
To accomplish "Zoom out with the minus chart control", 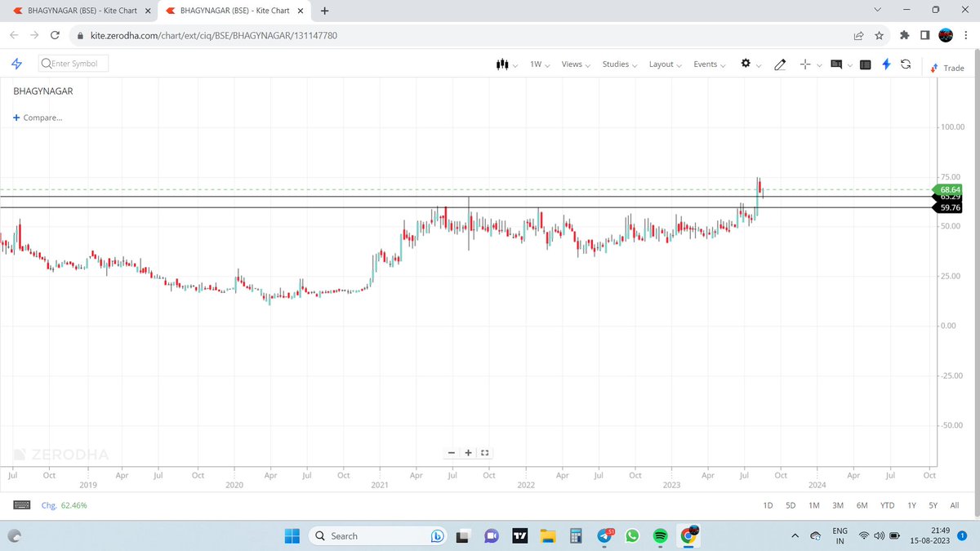I will pos(452,452).
